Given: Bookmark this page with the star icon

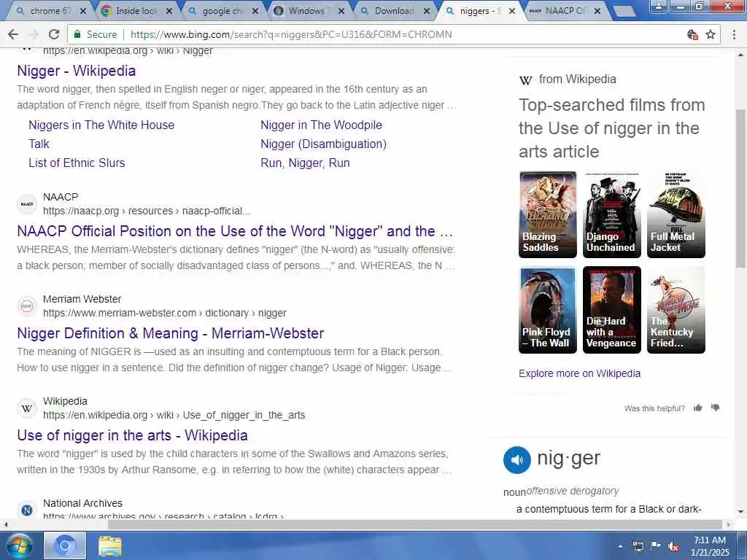Looking at the screenshot, I should 711,34.
